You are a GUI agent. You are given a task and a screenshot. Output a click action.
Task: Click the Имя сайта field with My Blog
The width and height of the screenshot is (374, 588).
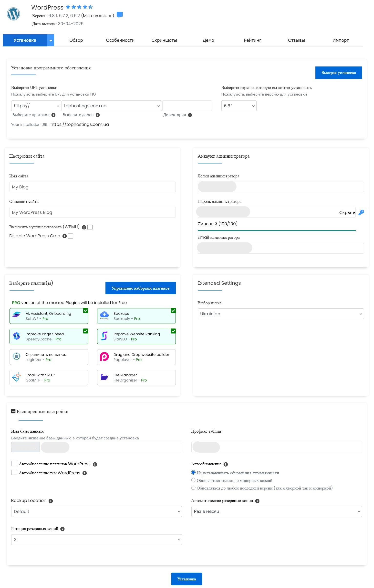(x=93, y=187)
